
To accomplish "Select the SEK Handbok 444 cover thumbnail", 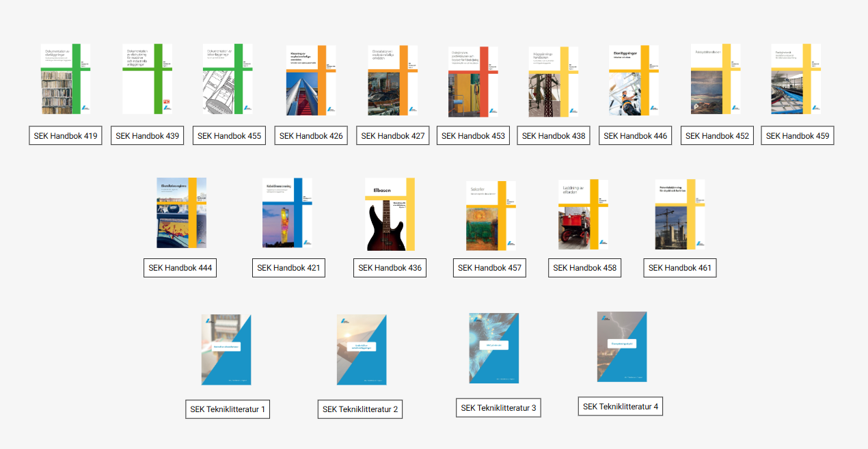I will tap(181, 213).
